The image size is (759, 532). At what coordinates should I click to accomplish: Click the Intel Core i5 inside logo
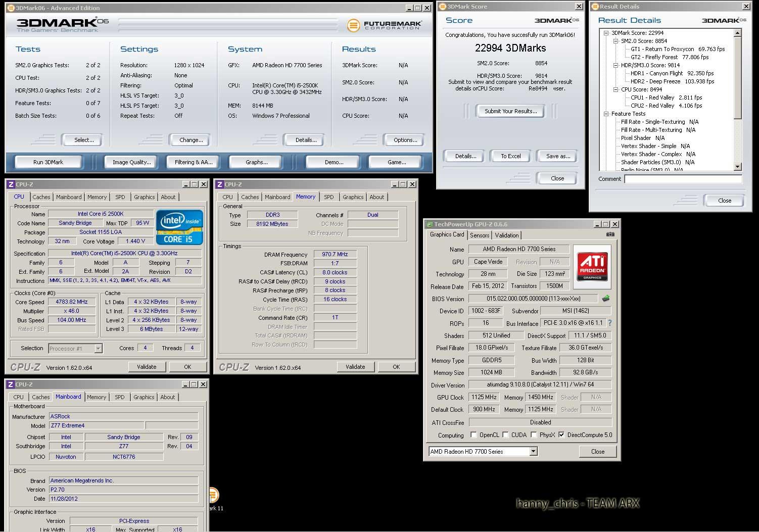pos(179,227)
